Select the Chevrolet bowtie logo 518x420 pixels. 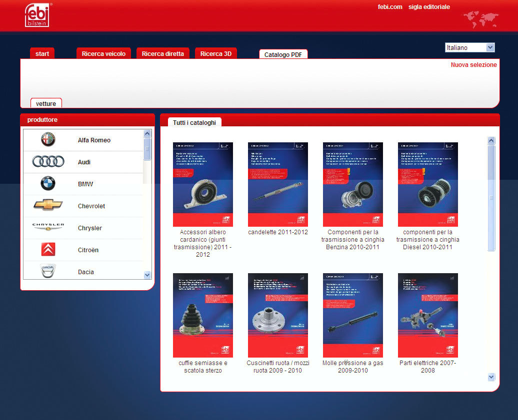click(48, 205)
